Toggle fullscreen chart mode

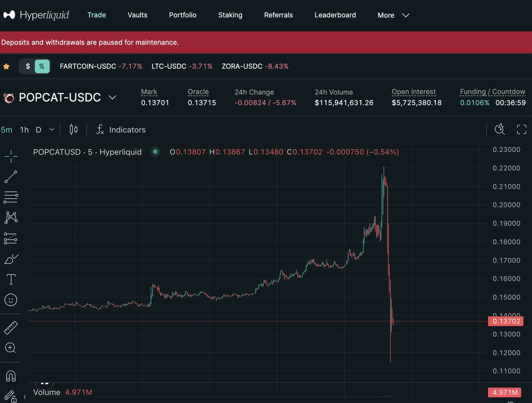522,129
